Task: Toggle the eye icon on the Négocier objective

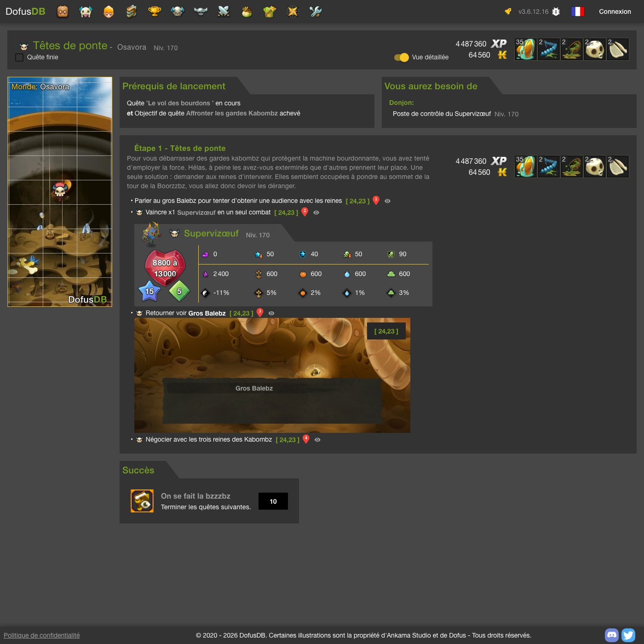Action: click(317, 440)
